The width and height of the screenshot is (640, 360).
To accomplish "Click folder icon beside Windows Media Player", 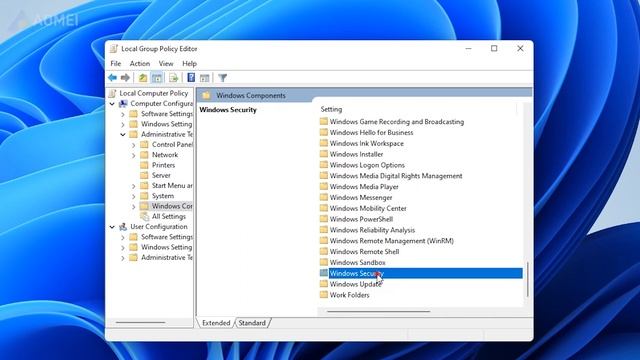I will click(x=324, y=187).
